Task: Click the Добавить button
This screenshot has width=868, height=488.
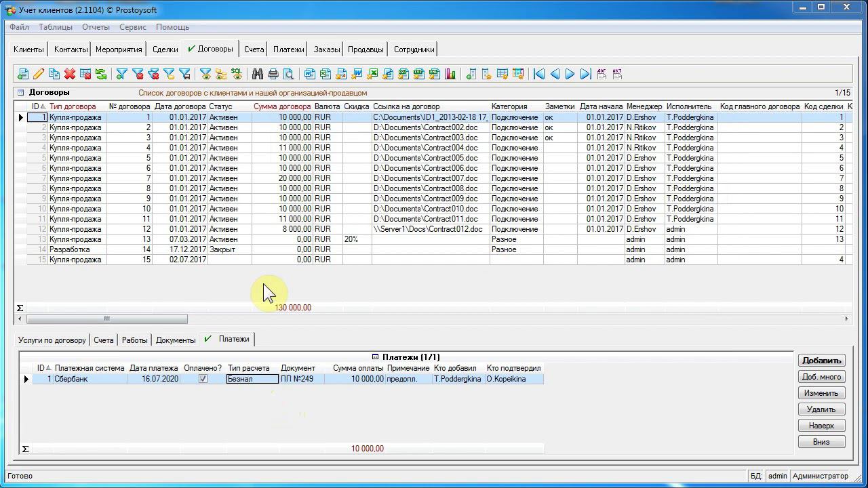Action: coord(822,361)
